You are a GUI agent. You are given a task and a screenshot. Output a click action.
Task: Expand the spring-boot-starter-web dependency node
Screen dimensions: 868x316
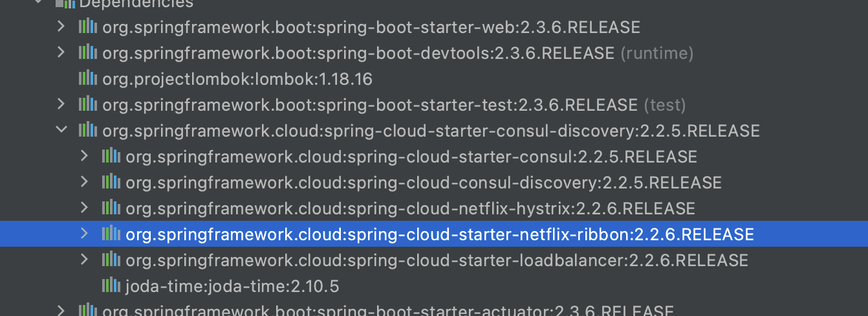click(61, 27)
